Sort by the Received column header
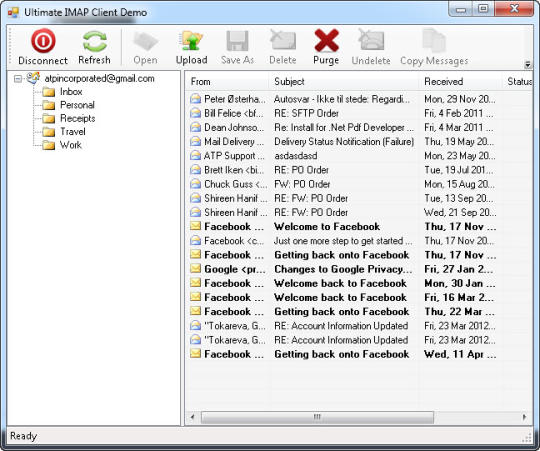 (x=460, y=82)
